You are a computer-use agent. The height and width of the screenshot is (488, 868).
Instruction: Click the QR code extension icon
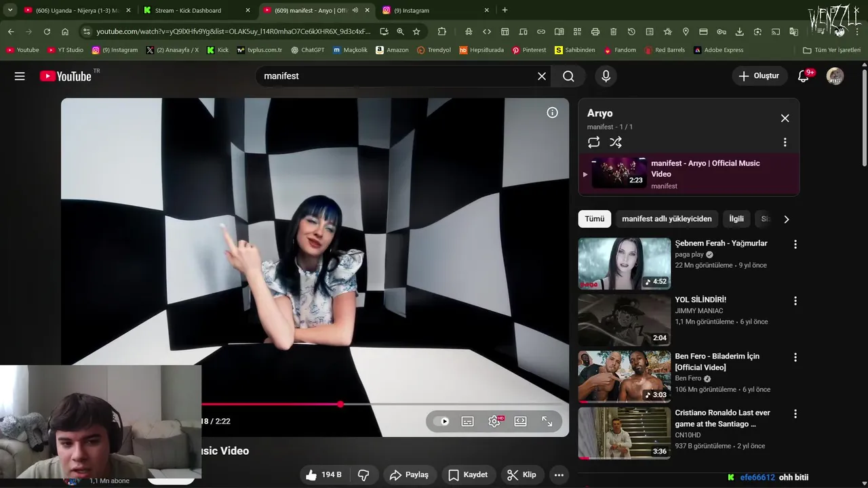point(577,31)
